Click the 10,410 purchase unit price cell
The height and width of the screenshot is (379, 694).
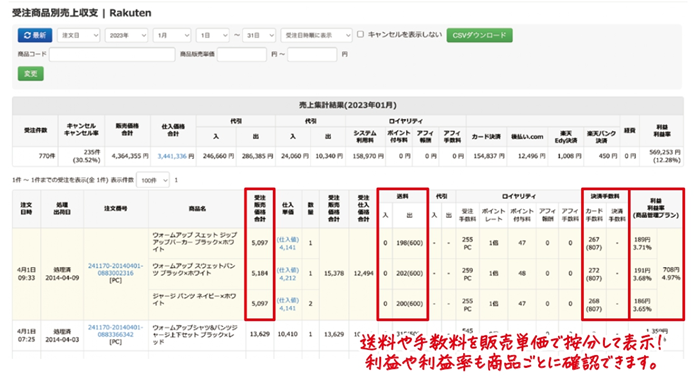tap(288, 334)
